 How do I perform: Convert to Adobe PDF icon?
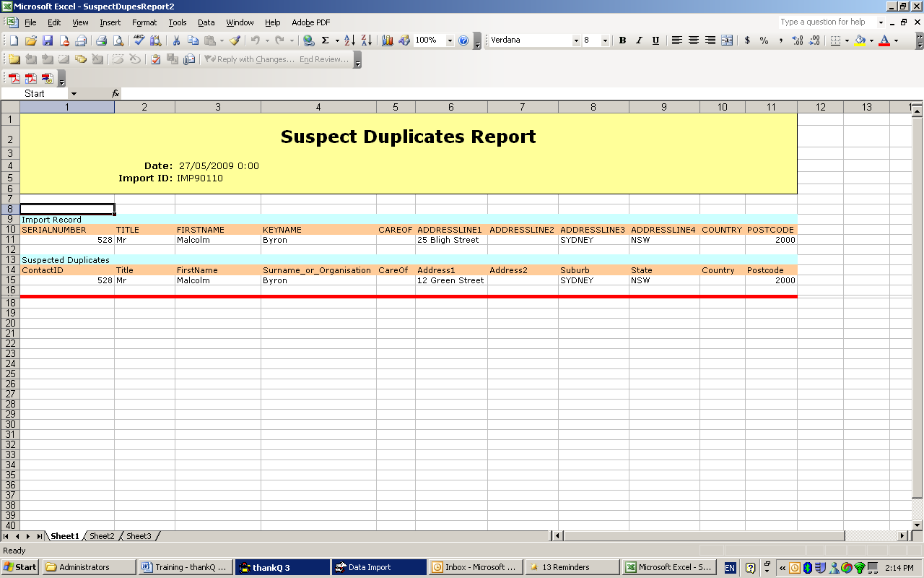point(14,78)
